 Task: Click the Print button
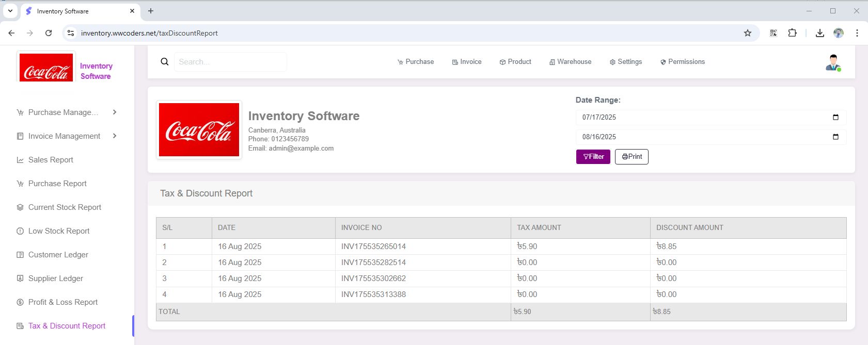(632, 157)
